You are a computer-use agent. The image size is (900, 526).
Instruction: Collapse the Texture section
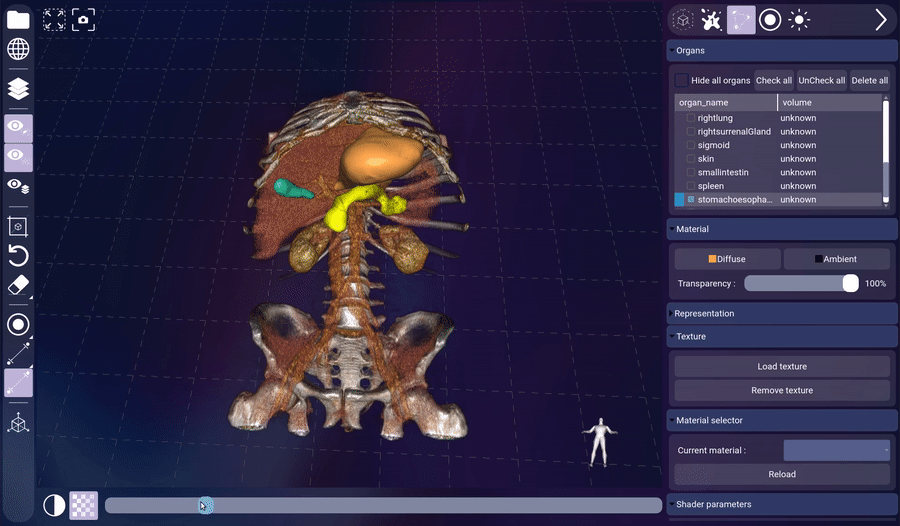pos(782,337)
